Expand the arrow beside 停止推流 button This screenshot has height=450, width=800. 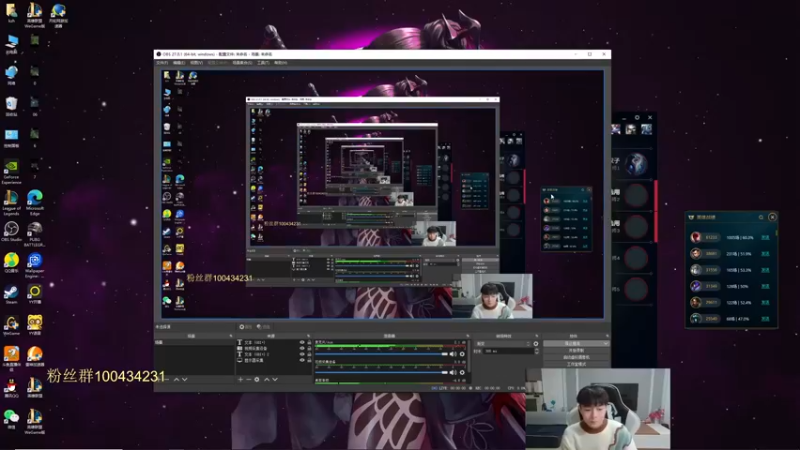(x=606, y=343)
